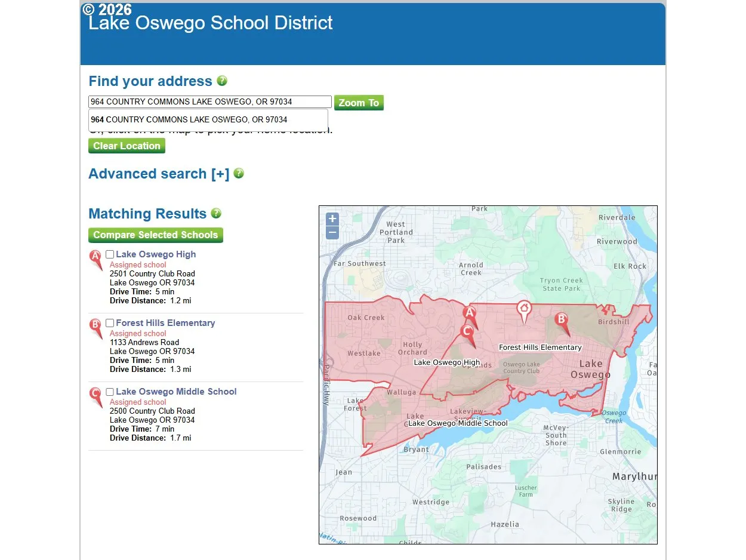Click the address search input field
The image size is (746, 560).
tap(210, 102)
